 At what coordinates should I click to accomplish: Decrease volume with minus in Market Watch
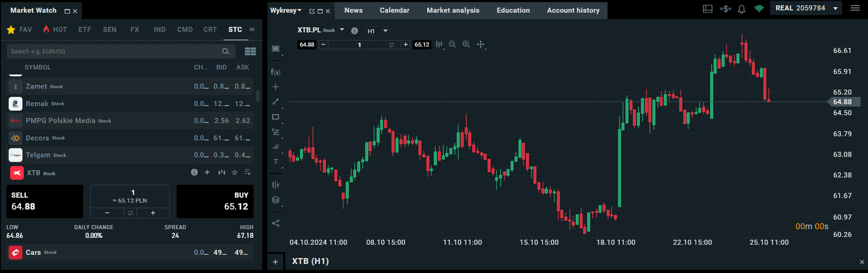click(x=107, y=213)
